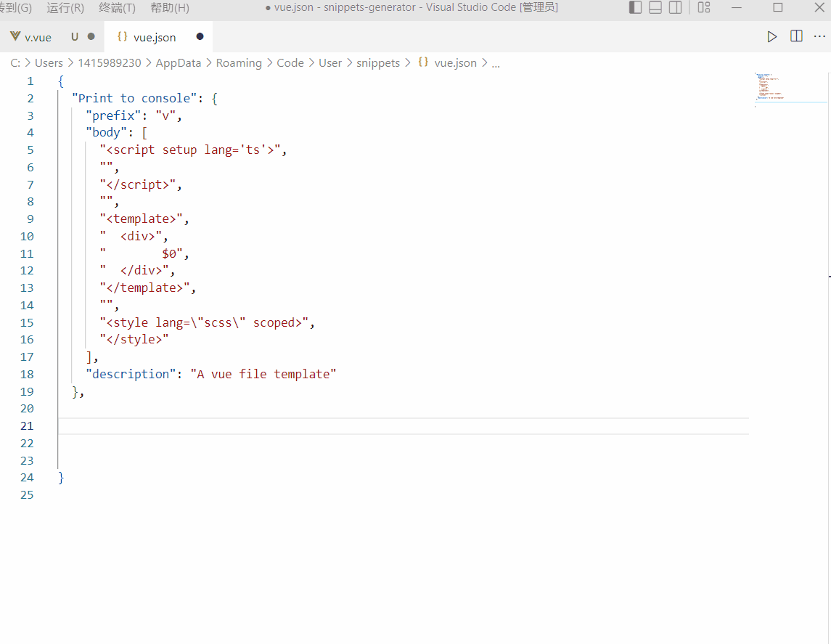
Task: Click unsaved dot on v.vue tab
Action: (91, 36)
